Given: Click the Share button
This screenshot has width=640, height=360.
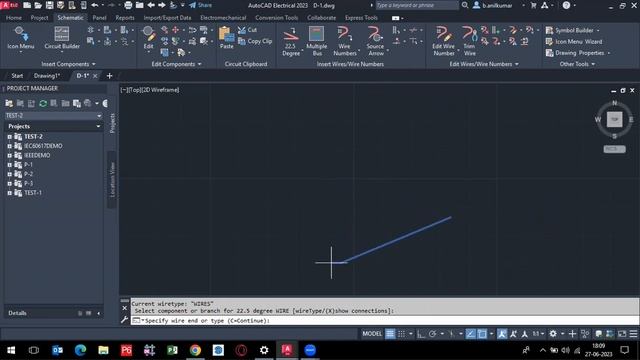Looking at the screenshot, I should tap(200, 5).
